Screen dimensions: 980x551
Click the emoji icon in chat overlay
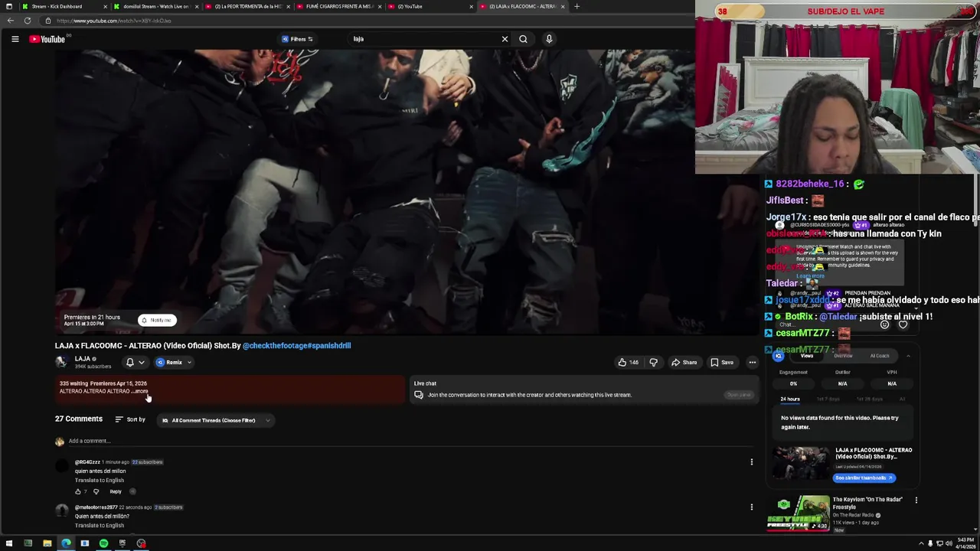point(884,324)
